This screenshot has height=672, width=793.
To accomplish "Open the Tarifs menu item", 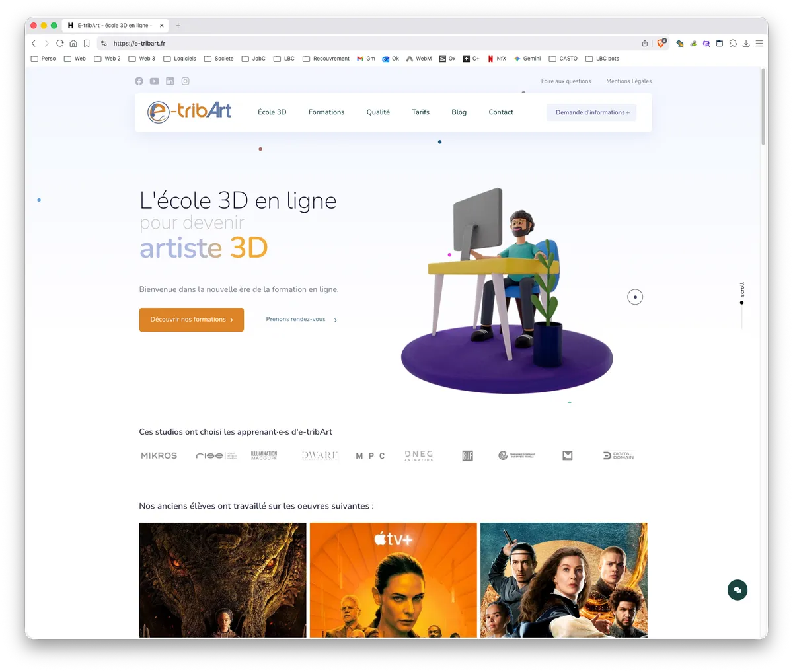I will tap(421, 112).
